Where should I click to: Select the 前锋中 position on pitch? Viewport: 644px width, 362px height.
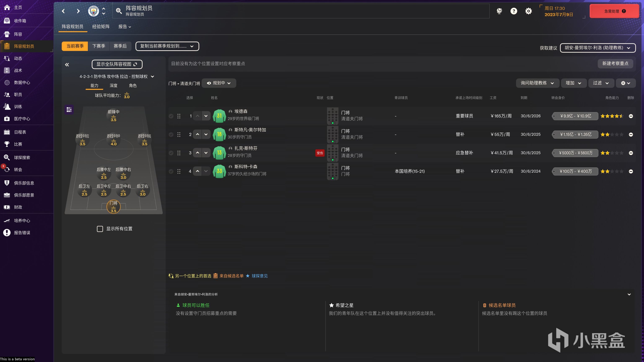click(113, 115)
